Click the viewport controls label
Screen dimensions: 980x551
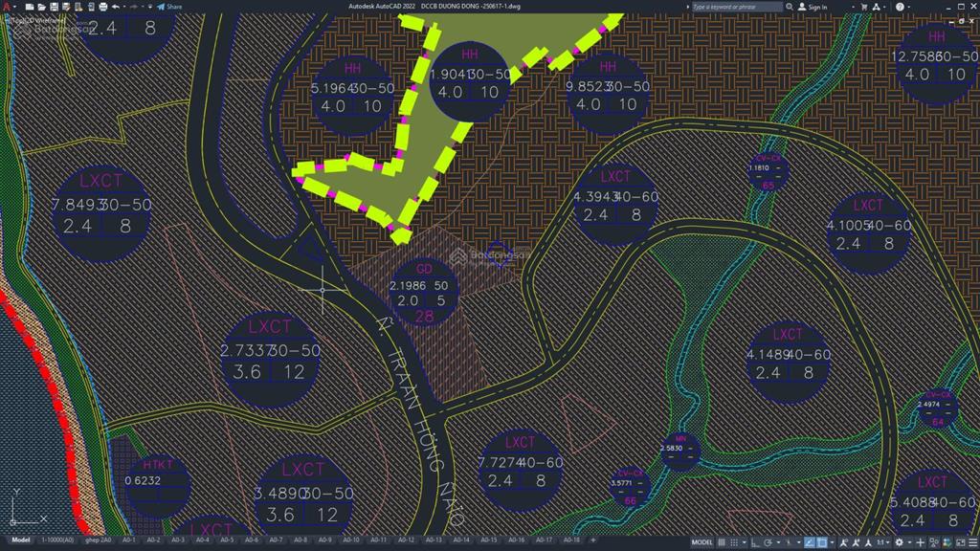pos(34,21)
